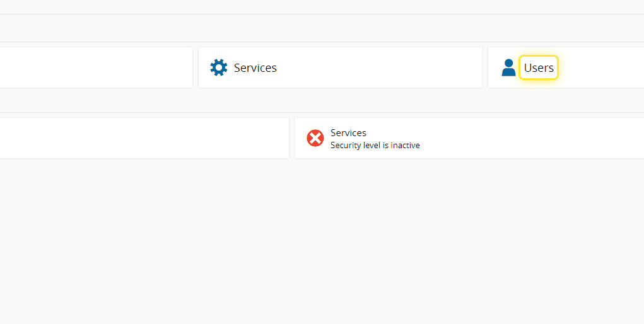Image resolution: width=644 pixels, height=324 pixels.
Task: Open the Services label beside the gear
Action: point(255,67)
